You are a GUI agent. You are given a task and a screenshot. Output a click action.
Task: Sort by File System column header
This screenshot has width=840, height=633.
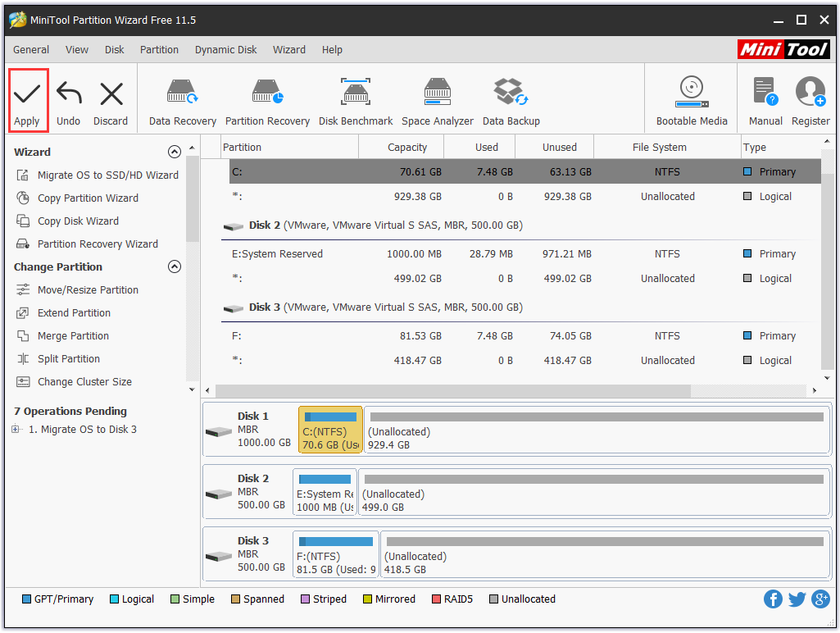667,148
